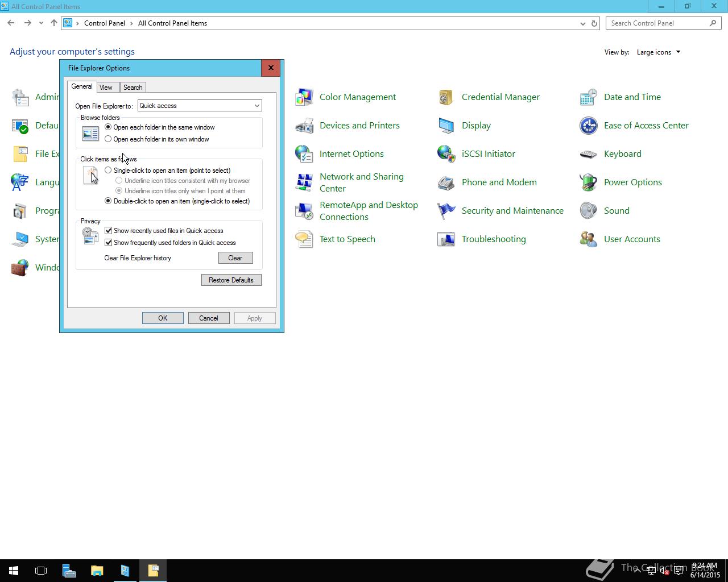The image size is (728, 582).
Task: Open the Troubleshooting link
Action: [494, 239]
